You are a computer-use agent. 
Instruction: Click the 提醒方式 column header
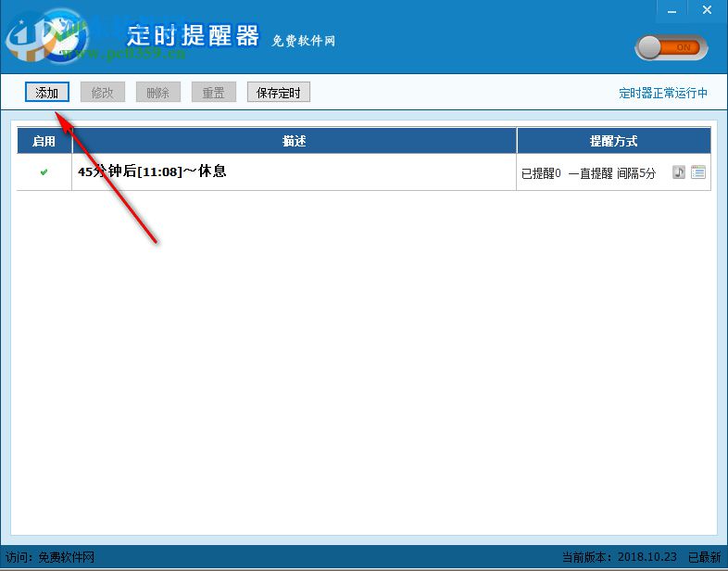(x=614, y=141)
